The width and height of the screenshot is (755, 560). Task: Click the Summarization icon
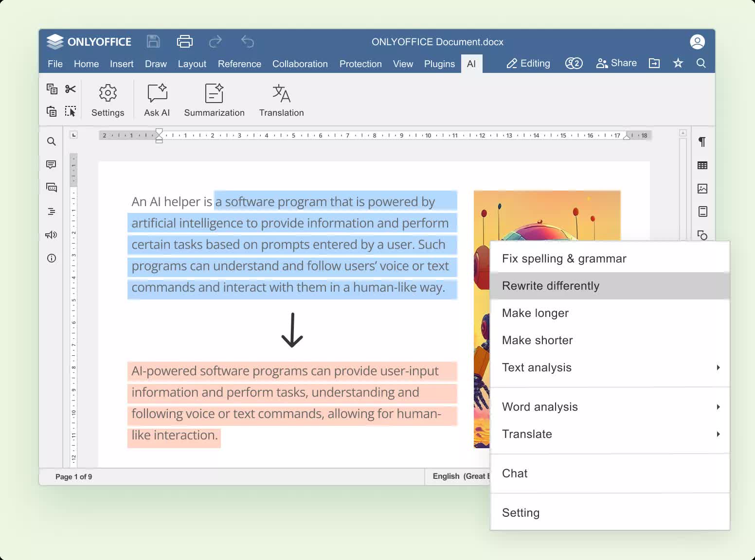[x=214, y=100]
